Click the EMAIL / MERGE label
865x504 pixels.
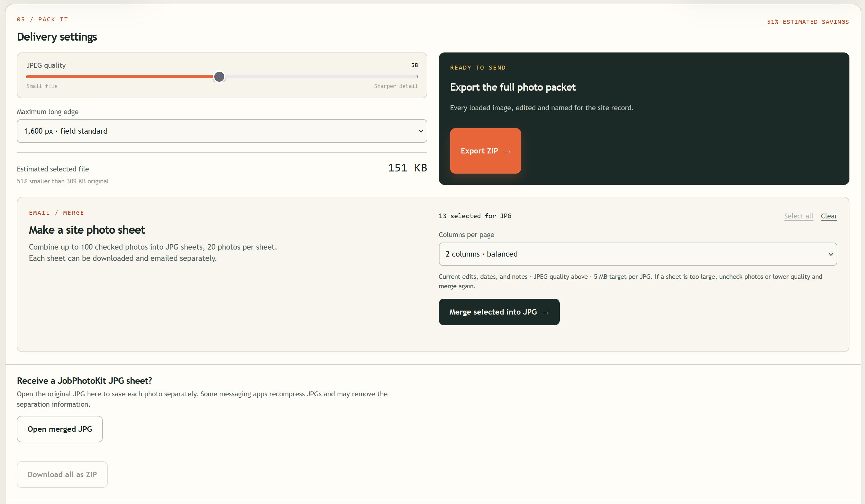point(56,213)
